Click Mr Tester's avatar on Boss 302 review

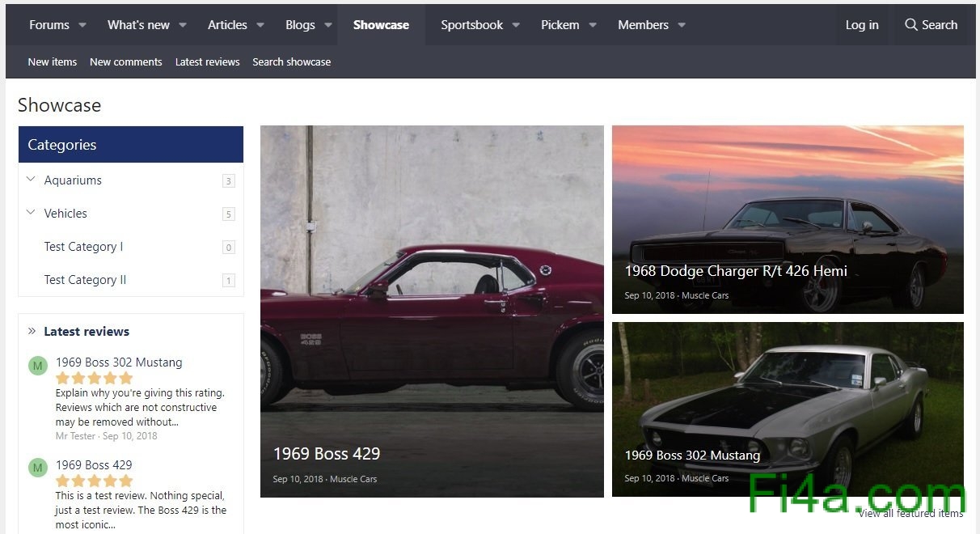click(38, 366)
